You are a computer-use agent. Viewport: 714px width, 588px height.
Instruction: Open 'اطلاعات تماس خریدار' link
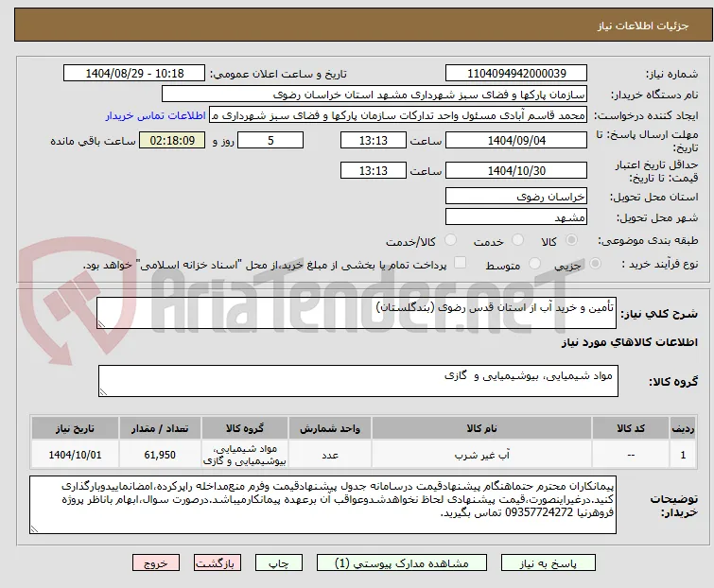pos(155,115)
